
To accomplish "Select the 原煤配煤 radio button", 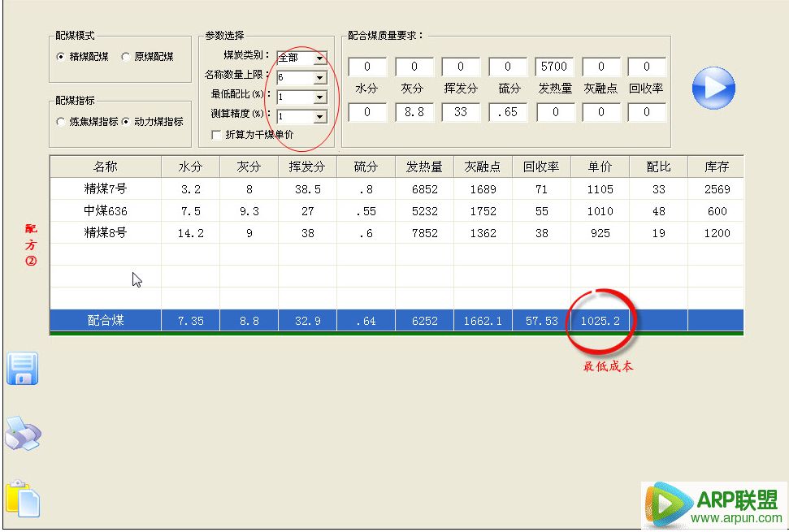I will point(126,57).
